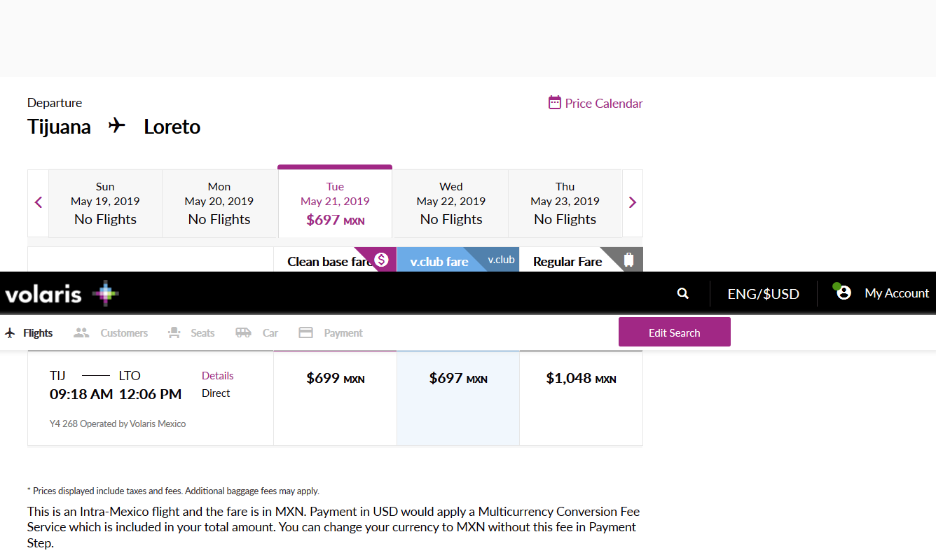The height and width of the screenshot is (560, 936).
Task: Select the Sun May 19, 2019 date tab
Action: pyautogui.click(x=105, y=203)
